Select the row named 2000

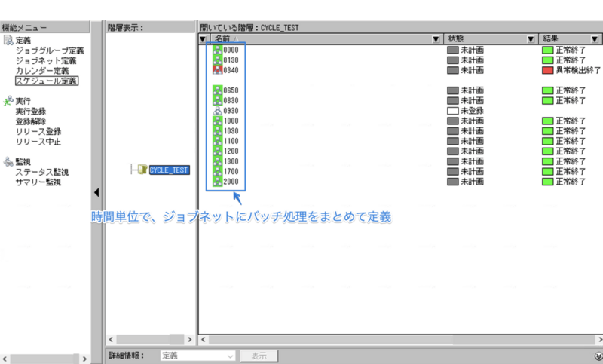click(x=231, y=182)
